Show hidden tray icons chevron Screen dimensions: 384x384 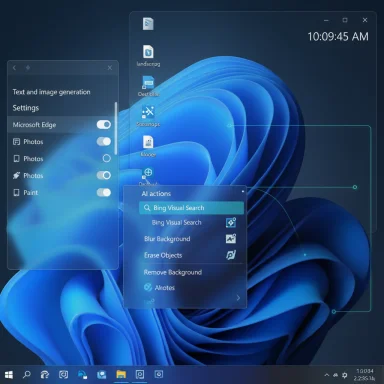(x=327, y=375)
